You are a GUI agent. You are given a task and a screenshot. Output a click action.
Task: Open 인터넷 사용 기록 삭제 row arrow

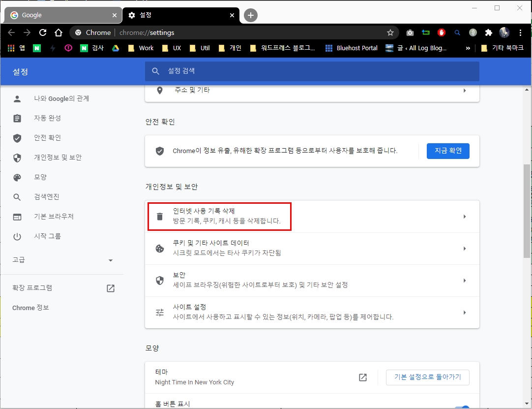tap(465, 217)
